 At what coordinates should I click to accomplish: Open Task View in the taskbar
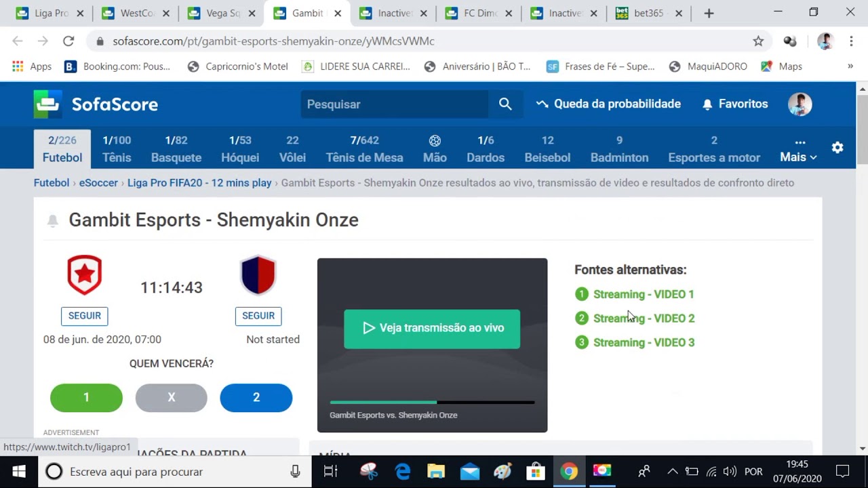click(x=330, y=472)
